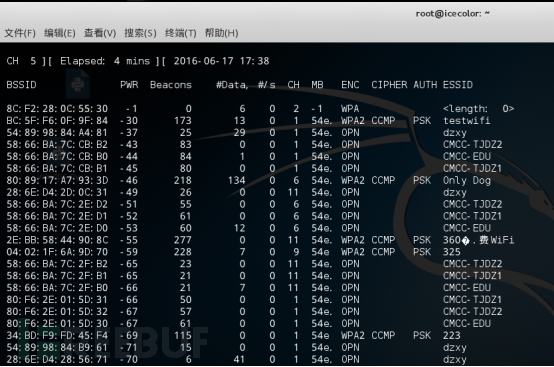Open the 终端(T) menu
Image resolution: width=554 pixels, height=367 pixels.
tap(181, 33)
